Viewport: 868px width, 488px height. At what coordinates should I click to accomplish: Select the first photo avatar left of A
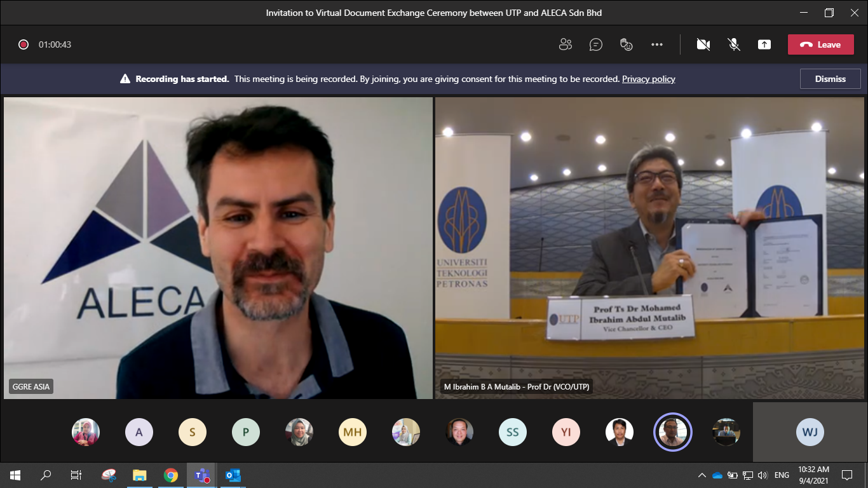86,432
